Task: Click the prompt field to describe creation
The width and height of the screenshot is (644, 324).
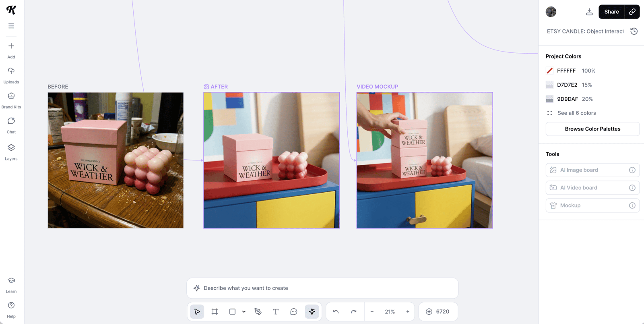Action: 322,288
